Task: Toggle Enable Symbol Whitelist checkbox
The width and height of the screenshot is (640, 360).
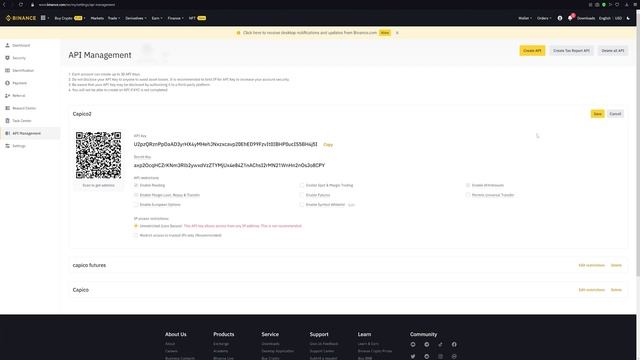Action: pos(302,204)
